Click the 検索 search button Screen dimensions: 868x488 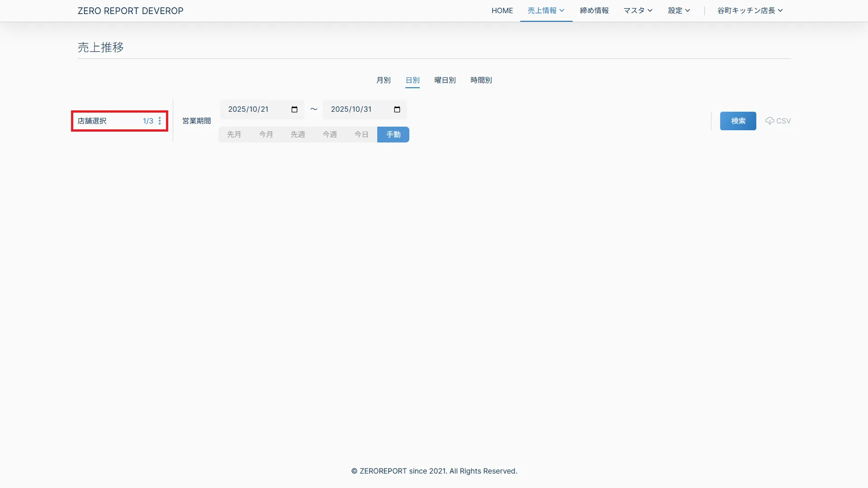point(738,121)
